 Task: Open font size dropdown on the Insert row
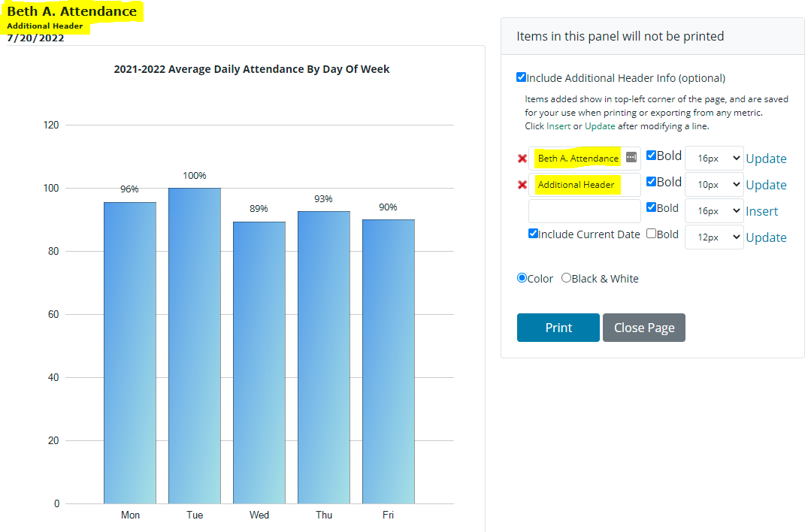[x=714, y=211]
